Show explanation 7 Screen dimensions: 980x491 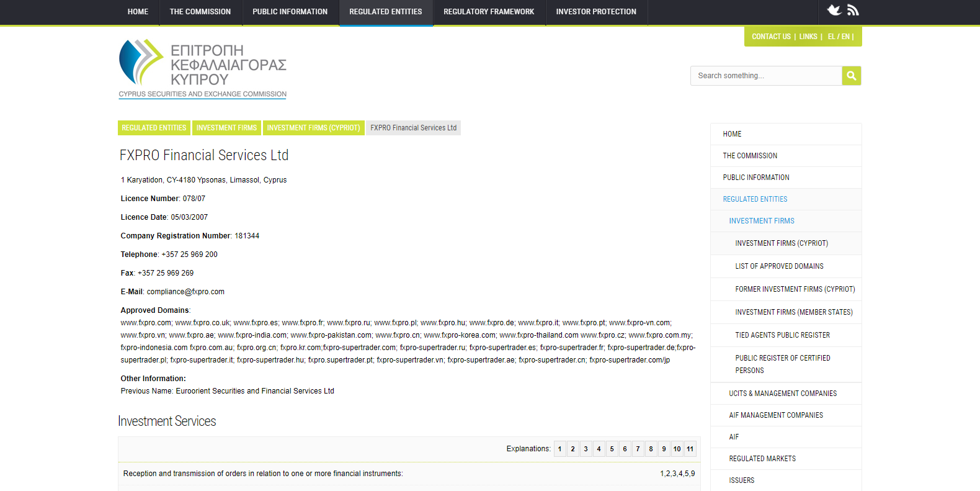coord(638,449)
